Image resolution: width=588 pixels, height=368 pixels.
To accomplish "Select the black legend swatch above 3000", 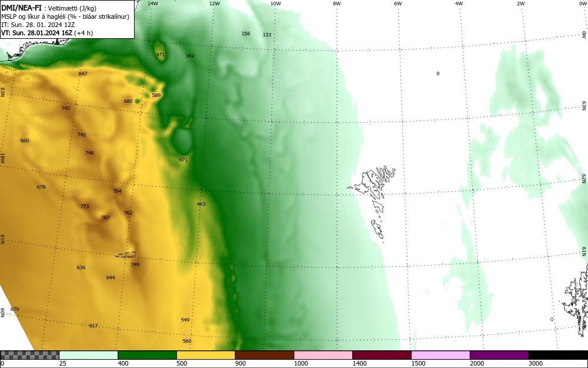I will (x=558, y=355).
